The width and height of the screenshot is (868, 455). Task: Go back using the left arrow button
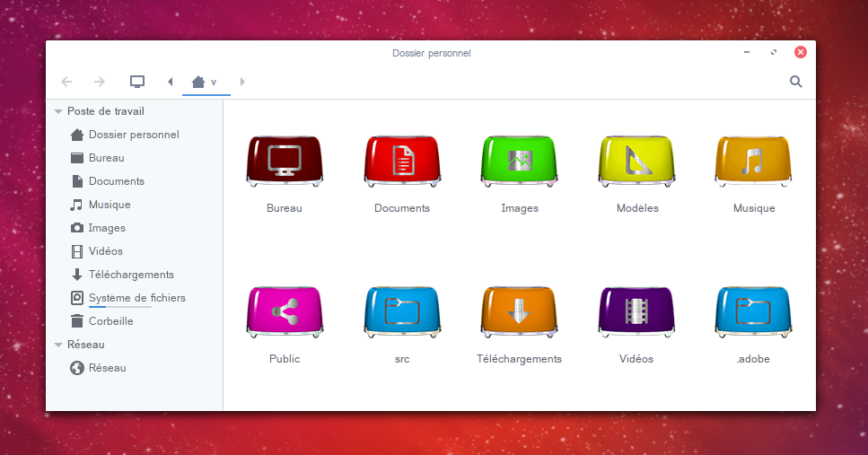pos(66,82)
